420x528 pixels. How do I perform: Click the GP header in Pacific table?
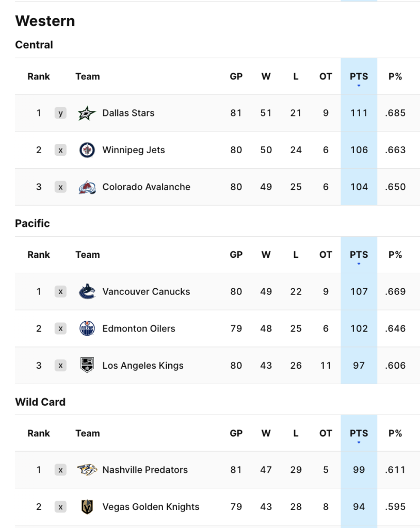(236, 255)
